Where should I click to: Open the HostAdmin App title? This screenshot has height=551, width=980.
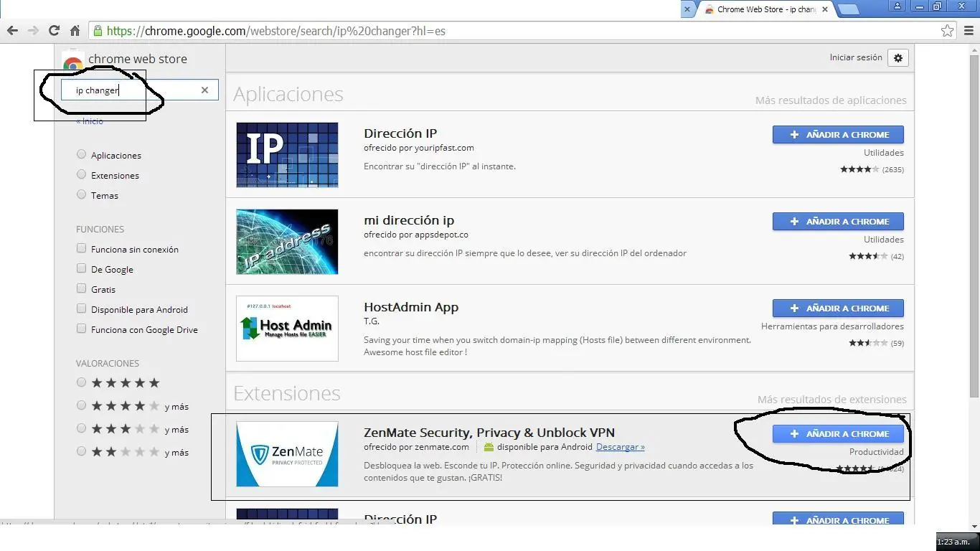tap(411, 307)
